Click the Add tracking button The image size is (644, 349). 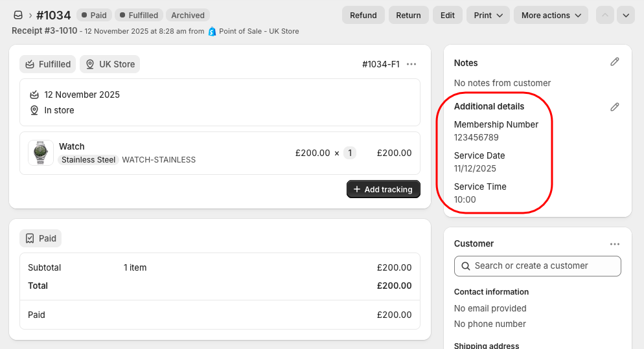click(383, 189)
